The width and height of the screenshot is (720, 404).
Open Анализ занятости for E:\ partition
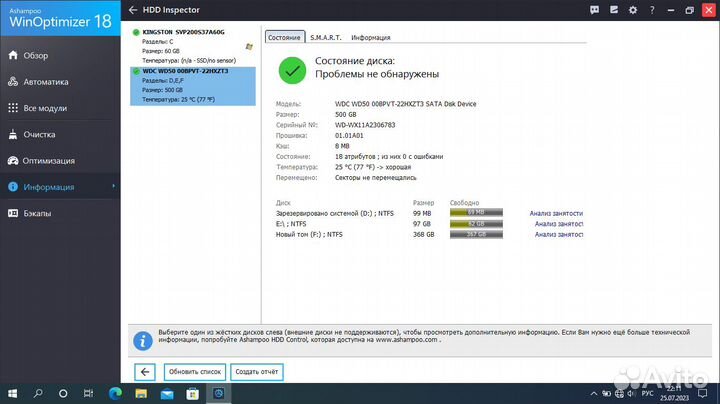pos(559,224)
